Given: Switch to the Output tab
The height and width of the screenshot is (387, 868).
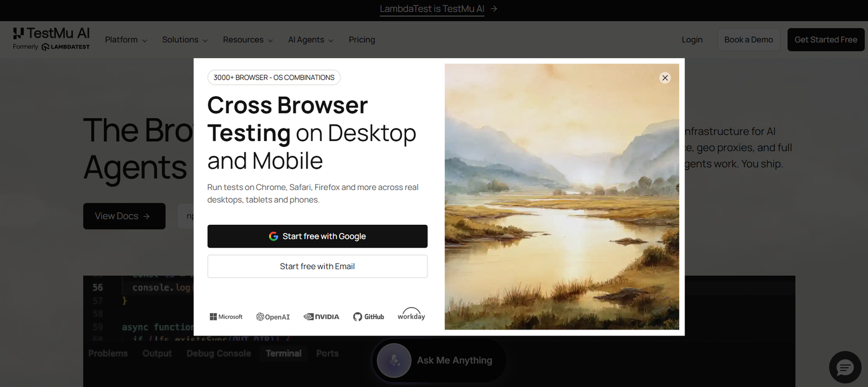Looking at the screenshot, I should pyautogui.click(x=157, y=353).
